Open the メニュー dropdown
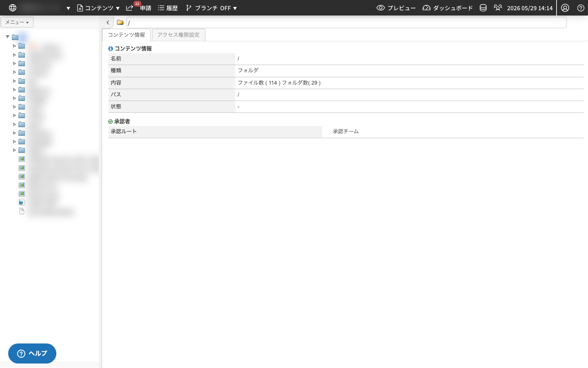This screenshot has height=368, width=588. point(17,22)
